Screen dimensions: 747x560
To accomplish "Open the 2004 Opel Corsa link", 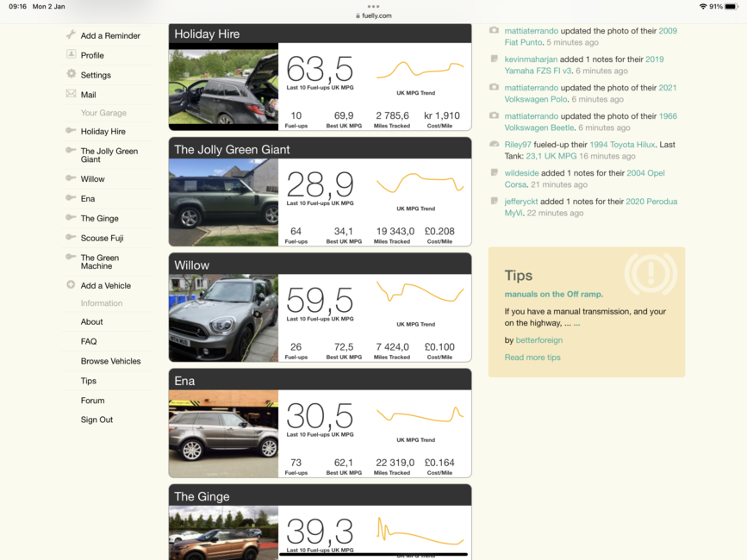I will [x=584, y=179].
